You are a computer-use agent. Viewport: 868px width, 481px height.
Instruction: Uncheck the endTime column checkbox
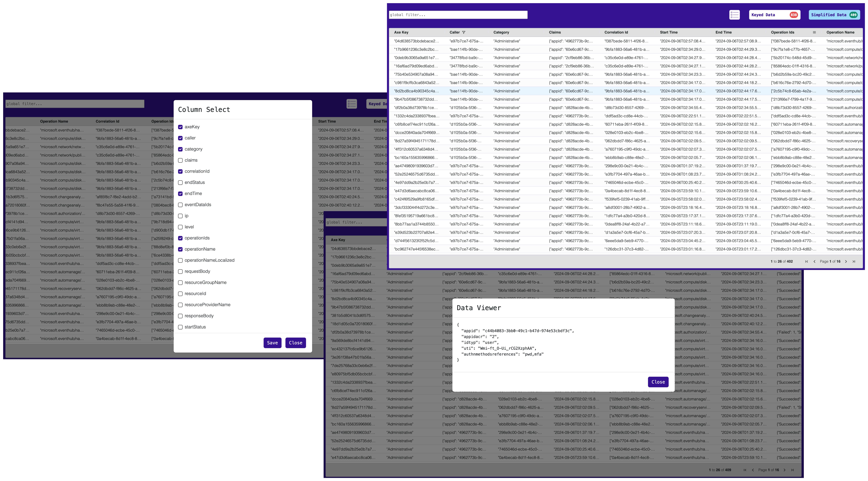(180, 194)
